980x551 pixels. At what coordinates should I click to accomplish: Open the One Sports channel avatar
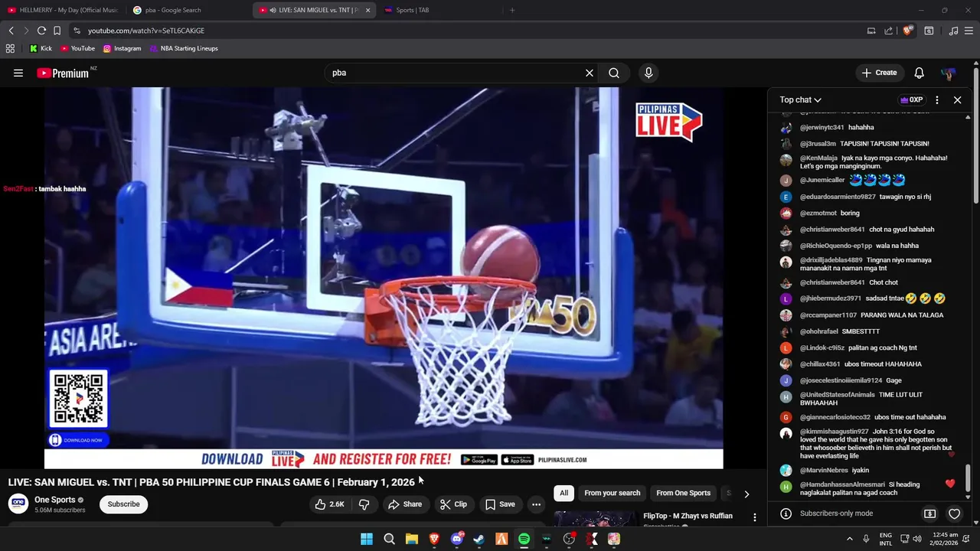tap(18, 504)
